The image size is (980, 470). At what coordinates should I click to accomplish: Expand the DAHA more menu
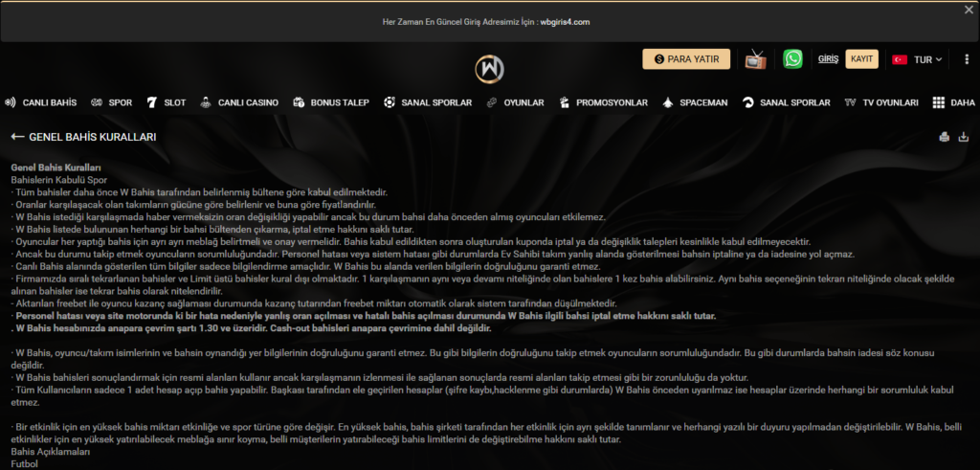coord(963,102)
